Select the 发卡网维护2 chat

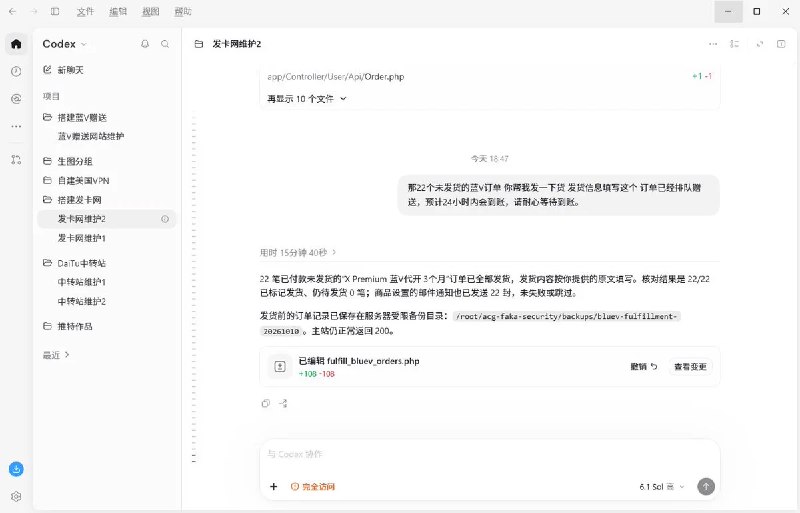pos(108,219)
